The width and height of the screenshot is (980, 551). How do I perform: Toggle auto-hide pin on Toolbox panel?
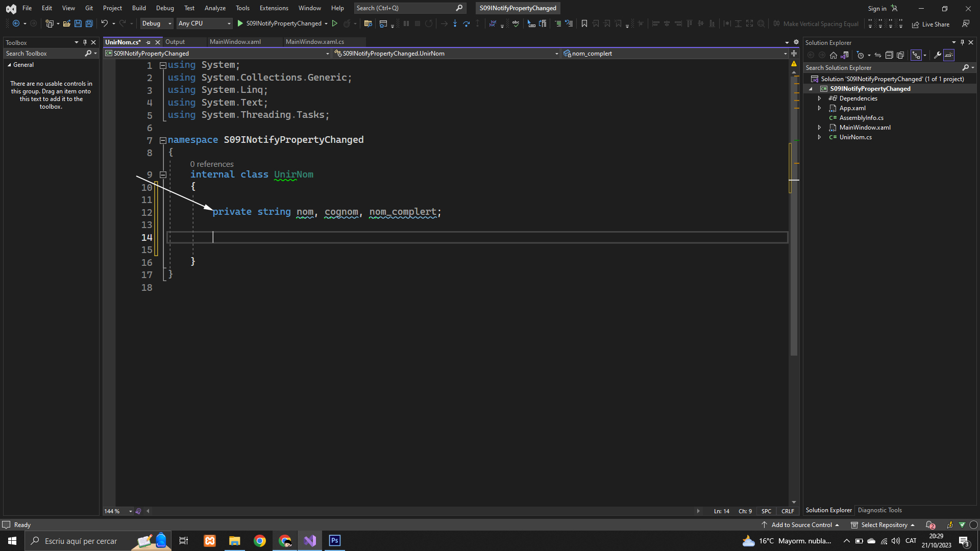(85, 42)
